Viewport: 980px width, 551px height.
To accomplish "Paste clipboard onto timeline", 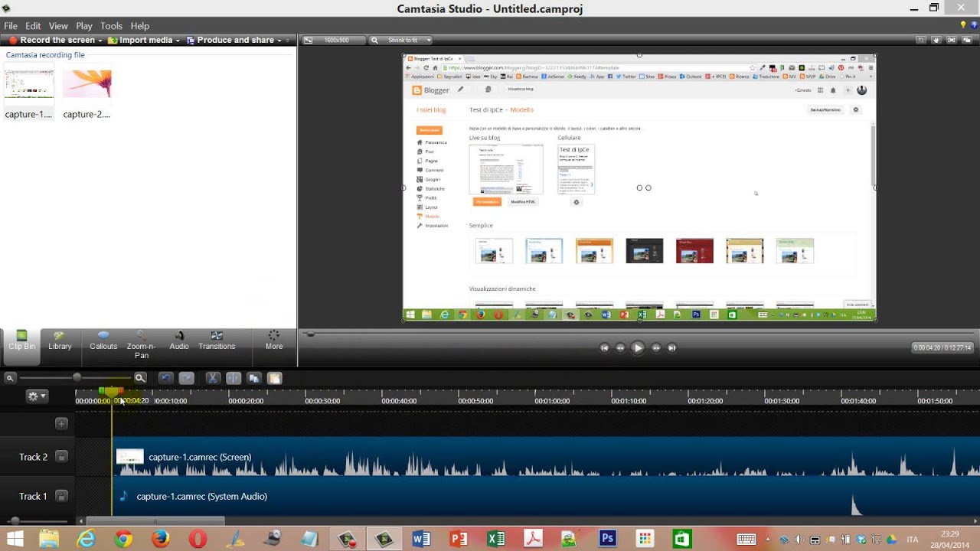I will click(x=275, y=378).
